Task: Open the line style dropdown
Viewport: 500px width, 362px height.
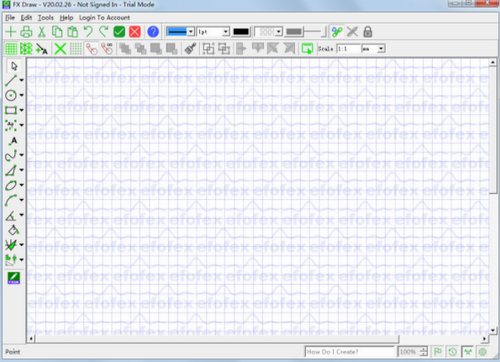Action: 180,32
